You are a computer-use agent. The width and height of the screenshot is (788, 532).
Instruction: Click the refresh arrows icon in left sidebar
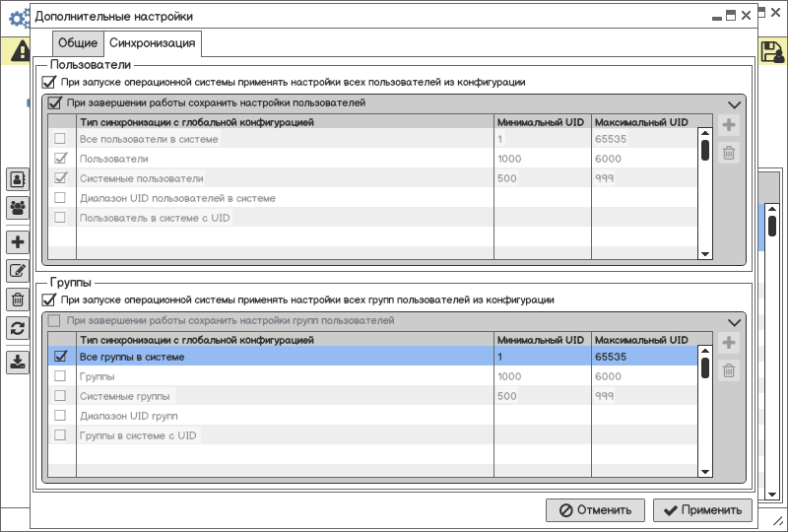pyautogui.click(x=18, y=330)
